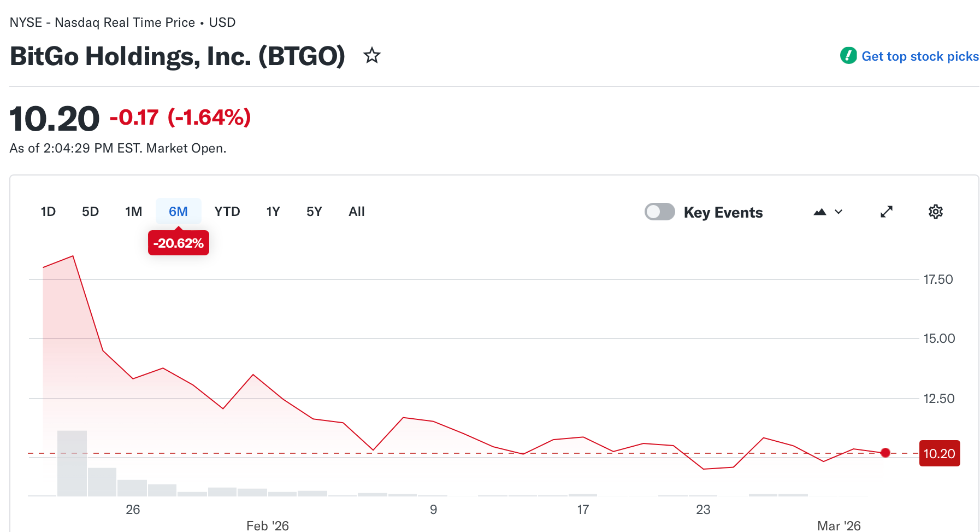
Task: Switch to the 1D chart range
Action: click(x=48, y=212)
